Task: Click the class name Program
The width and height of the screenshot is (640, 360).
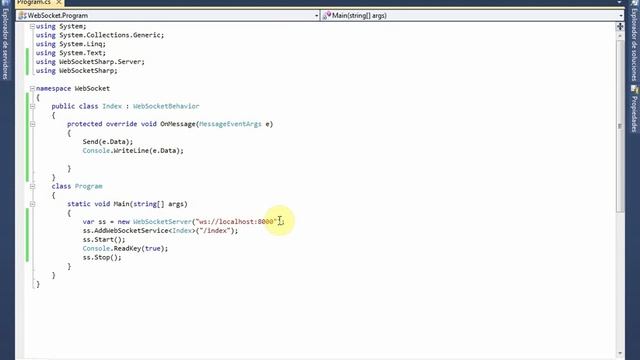Action: click(x=89, y=186)
